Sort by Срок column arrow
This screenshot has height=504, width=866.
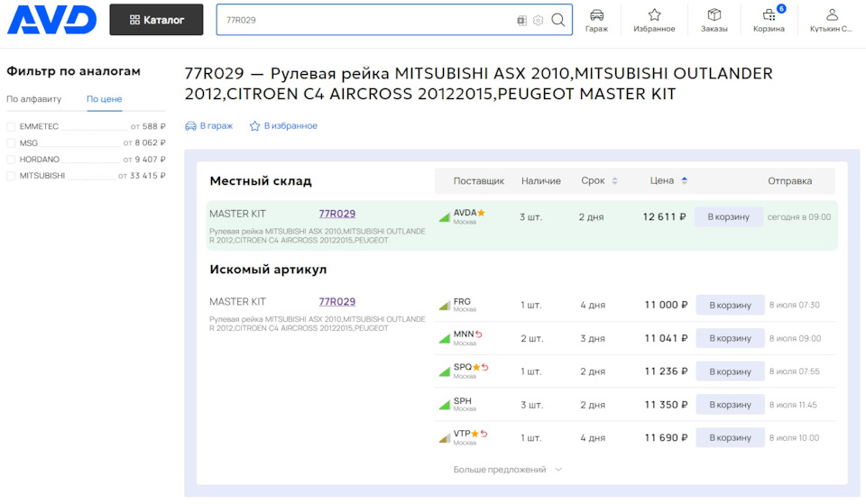[x=615, y=180]
